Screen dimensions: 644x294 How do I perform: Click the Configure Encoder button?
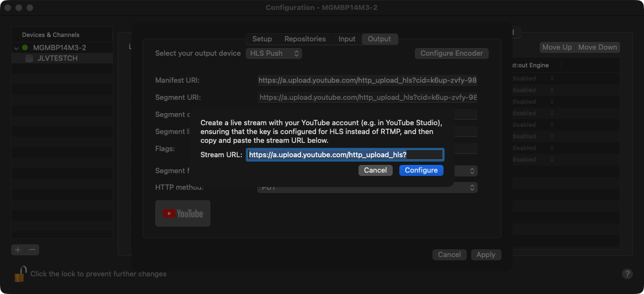pyautogui.click(x=451, y=54)
